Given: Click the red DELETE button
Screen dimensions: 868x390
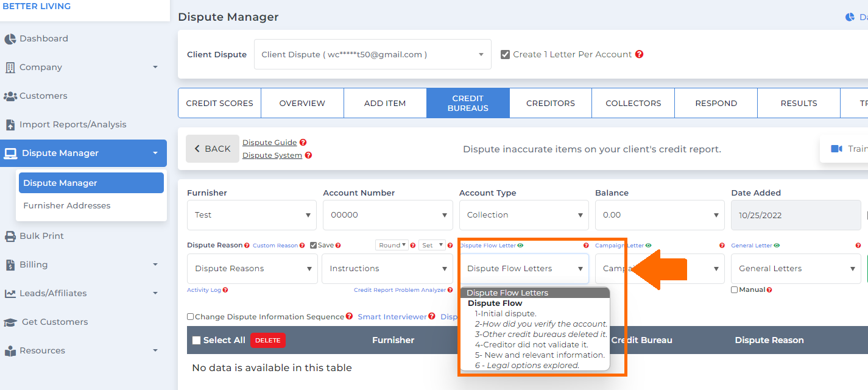Looking at the screenshot, I should point(267,340).
